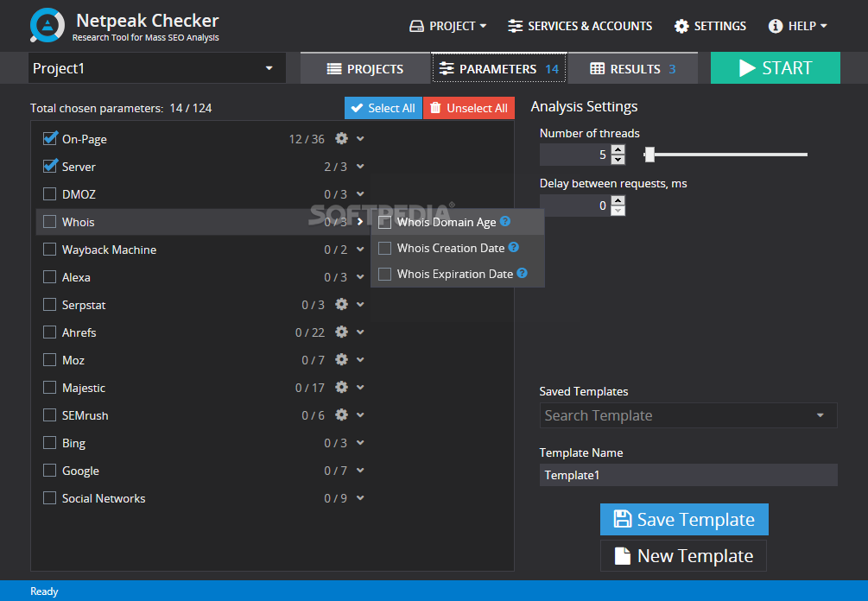Expand the On-Page parameter group chevron

(x=360, y=138)
